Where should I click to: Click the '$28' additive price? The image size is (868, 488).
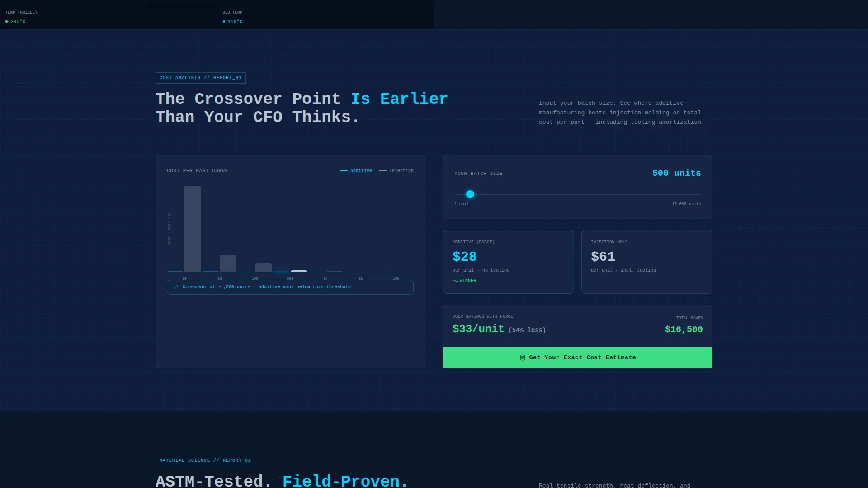464,256
